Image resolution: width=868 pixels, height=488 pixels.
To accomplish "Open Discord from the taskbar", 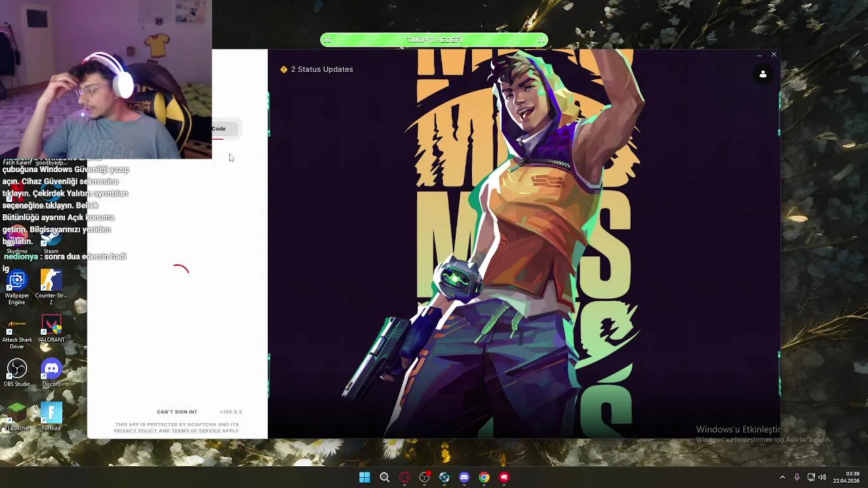I will [x=464, y=477].
